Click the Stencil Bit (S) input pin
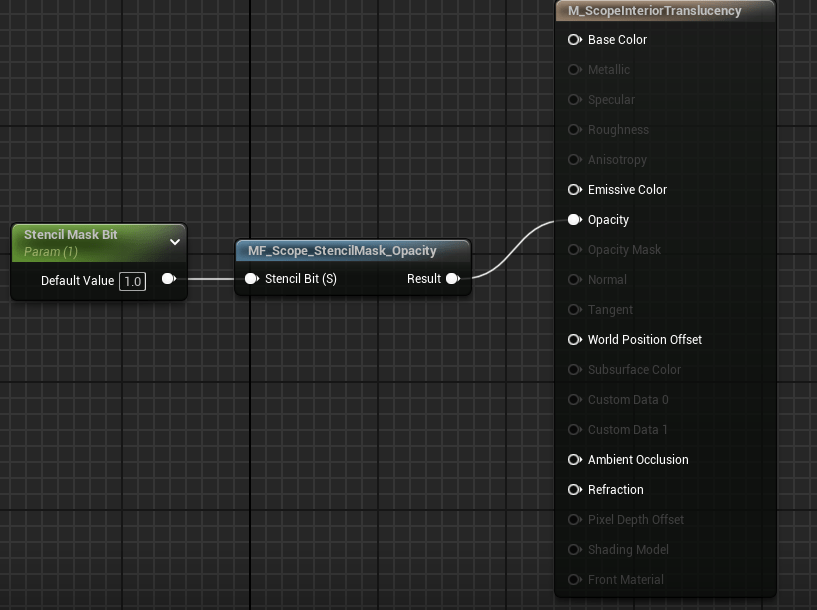 pyautogui.click(x=252, y=279)
